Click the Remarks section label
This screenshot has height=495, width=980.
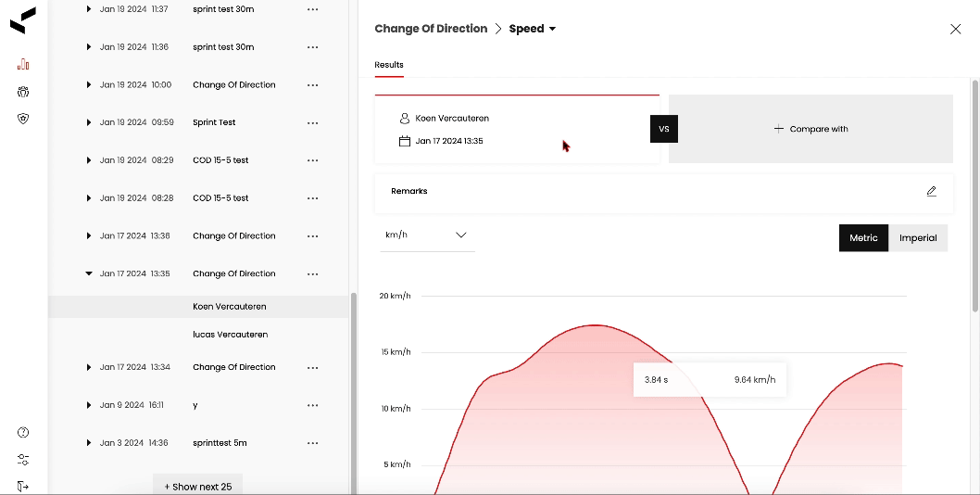409,191
